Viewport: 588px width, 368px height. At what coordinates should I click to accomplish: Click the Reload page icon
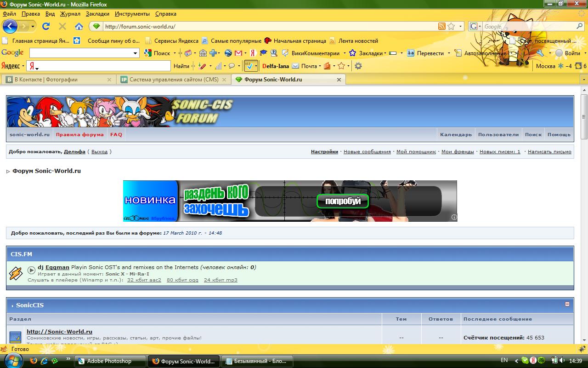click(46, 26)
